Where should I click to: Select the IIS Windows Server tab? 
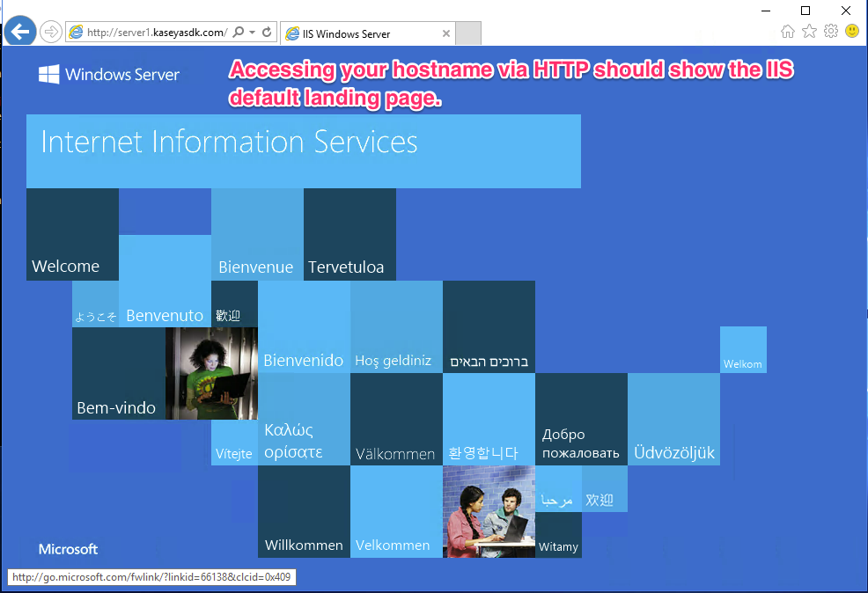(367, 33)
